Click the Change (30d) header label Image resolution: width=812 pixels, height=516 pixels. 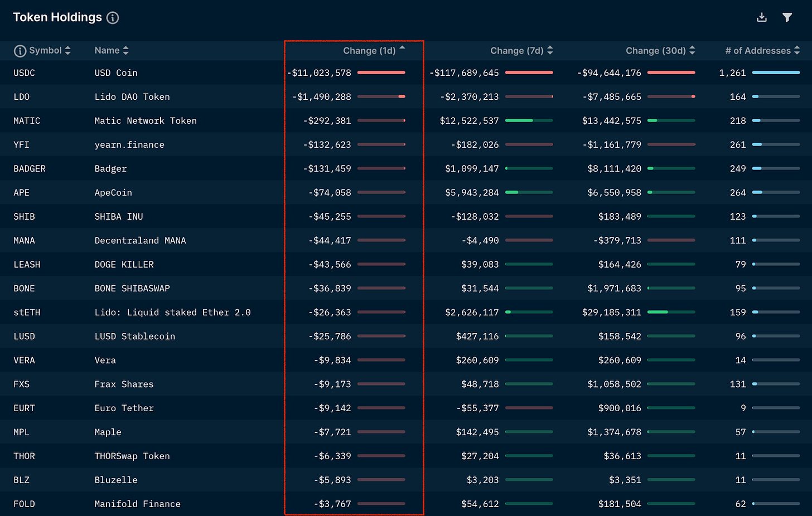coord(656,51)
